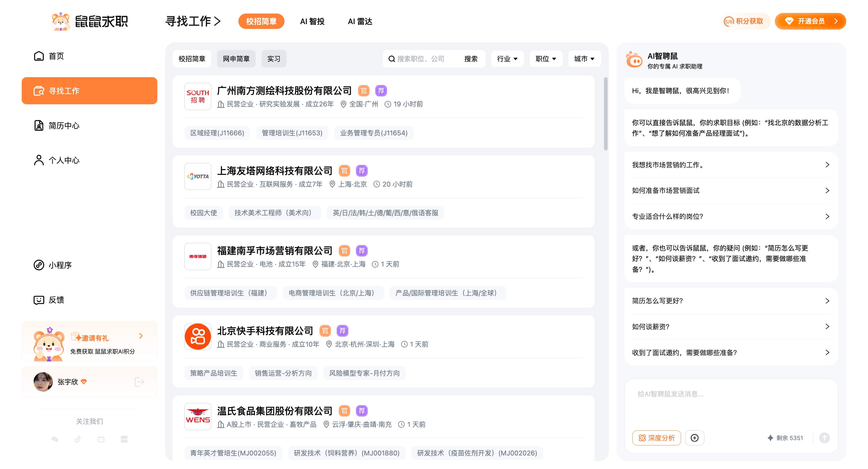This screenshot has height=469, width=868.
Task: Click the 官 badge next to 福建南孚
Action: (x=344, y=251)
